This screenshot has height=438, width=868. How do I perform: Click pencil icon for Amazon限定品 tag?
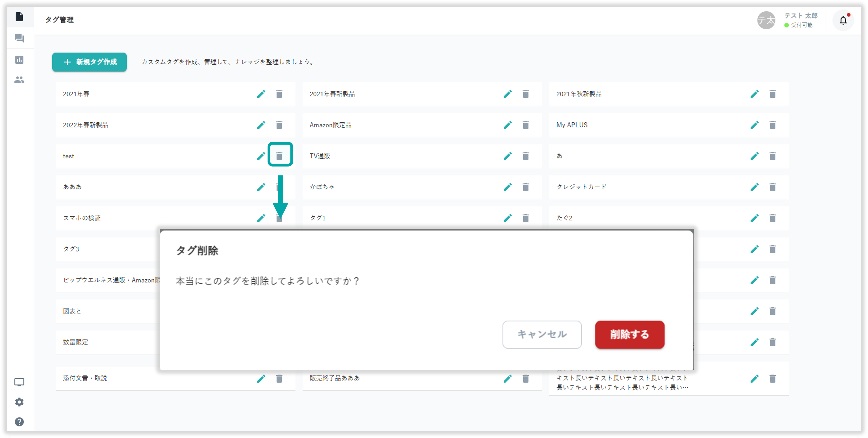tap(508, 125)
